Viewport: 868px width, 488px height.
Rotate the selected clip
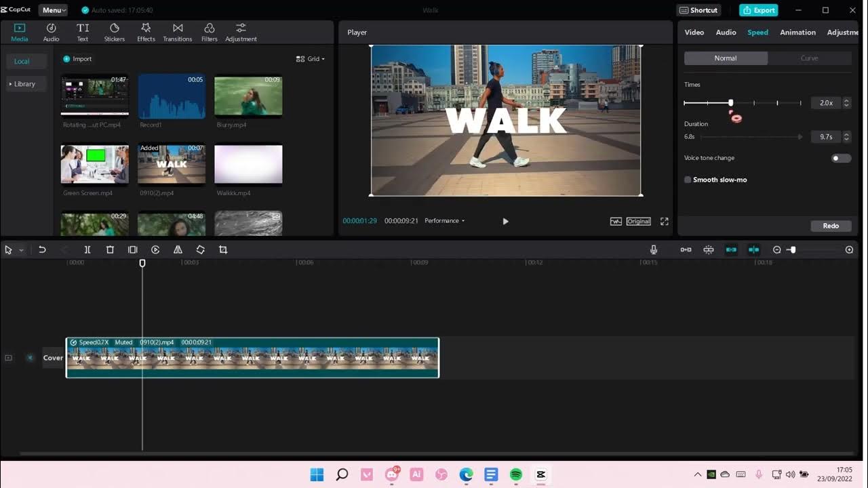click(x=200, y=250)
